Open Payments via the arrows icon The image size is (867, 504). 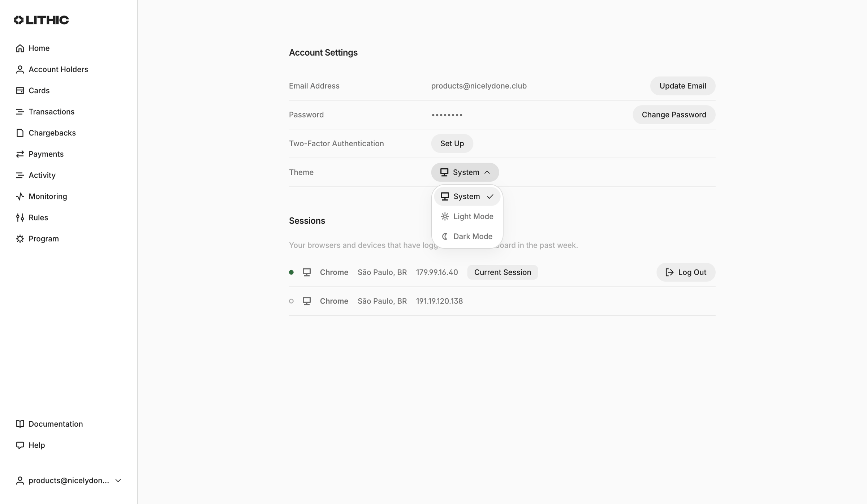tap(20, 154)
